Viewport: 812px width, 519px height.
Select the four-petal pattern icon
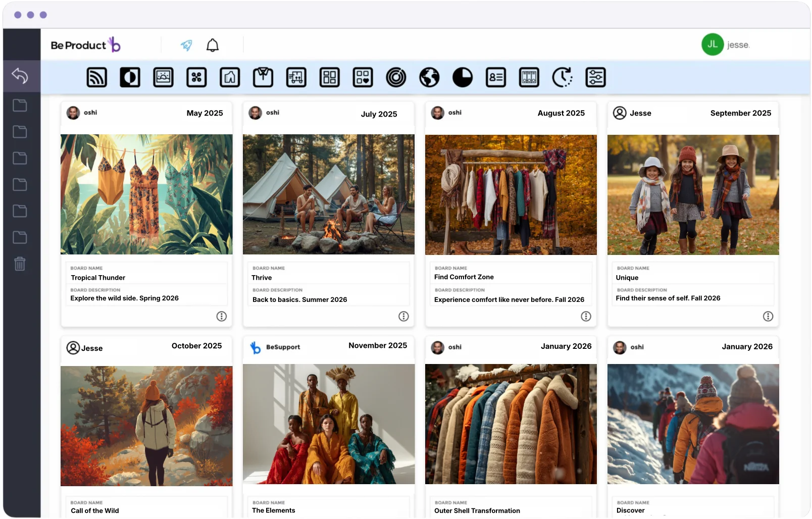click(x=196, y=77)
